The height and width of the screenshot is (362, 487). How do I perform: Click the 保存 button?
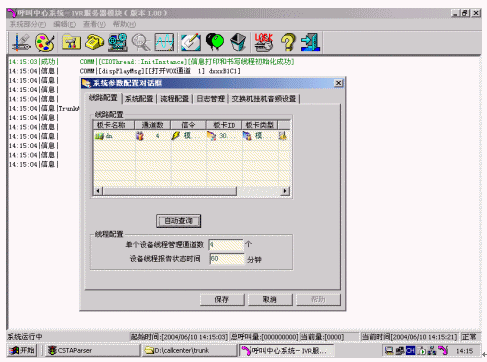[222, 299]
